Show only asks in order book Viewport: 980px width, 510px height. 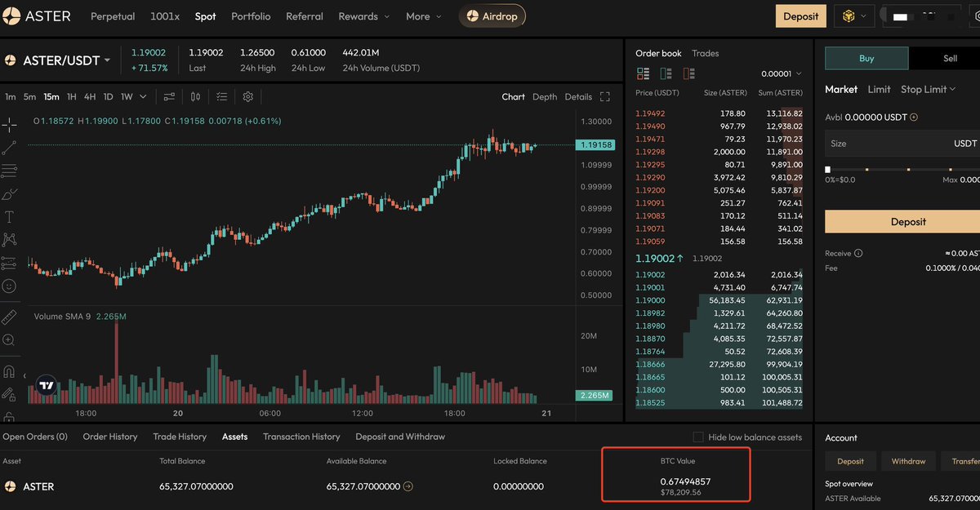coord(688,73)
